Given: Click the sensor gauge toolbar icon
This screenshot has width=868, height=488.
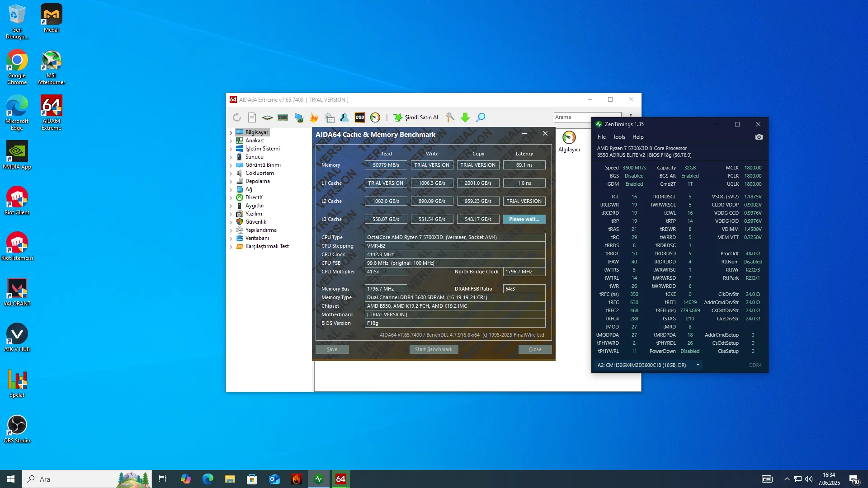Looking at the screenshot, I should click(x=375, y=117).
